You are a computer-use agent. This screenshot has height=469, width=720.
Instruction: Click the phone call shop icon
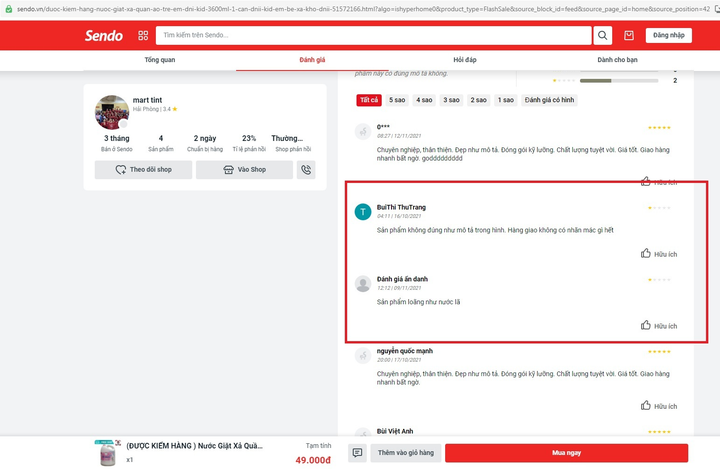click(x=305, y=170)
